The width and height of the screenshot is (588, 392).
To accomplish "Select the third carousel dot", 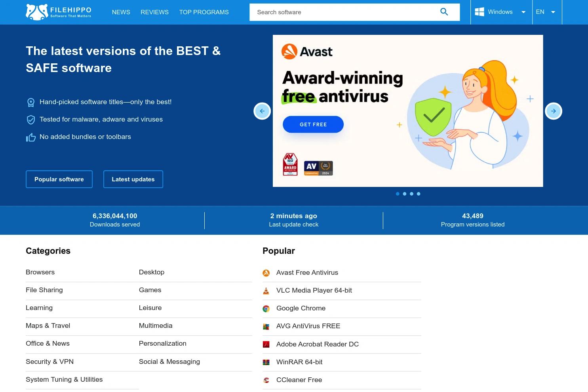I will click(x=412, y=194).
